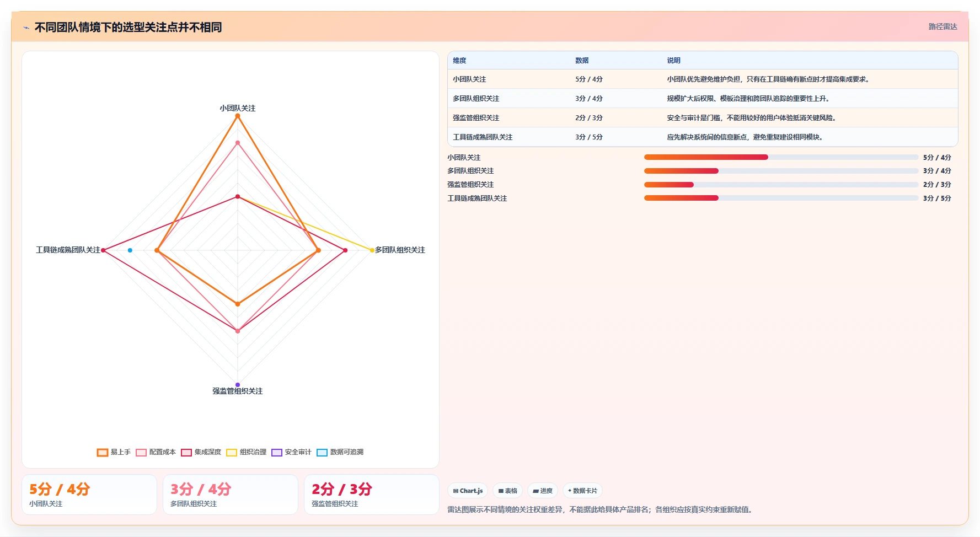
Task: Toggle the 安全审计 legend item
Action: click(x=292, y=452)
